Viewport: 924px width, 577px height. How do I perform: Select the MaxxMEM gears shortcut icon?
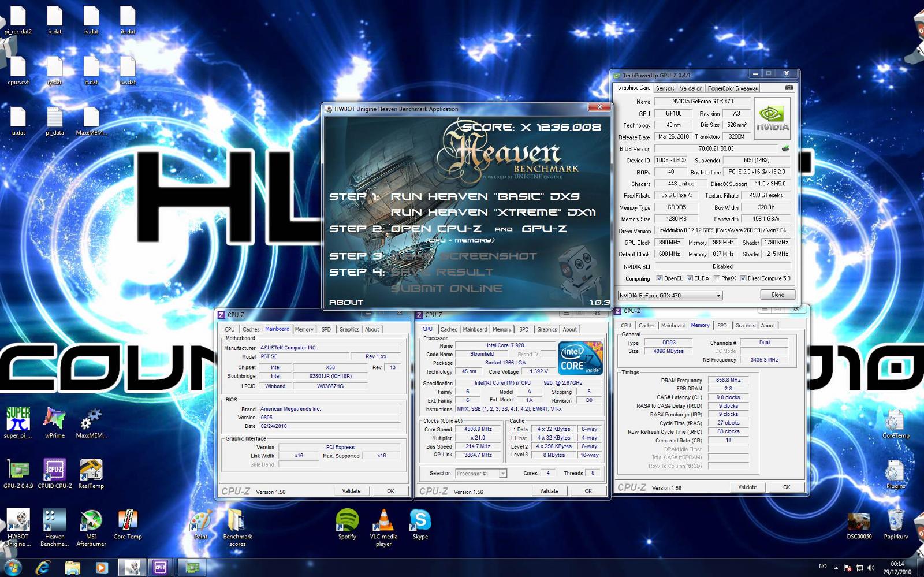91,423
